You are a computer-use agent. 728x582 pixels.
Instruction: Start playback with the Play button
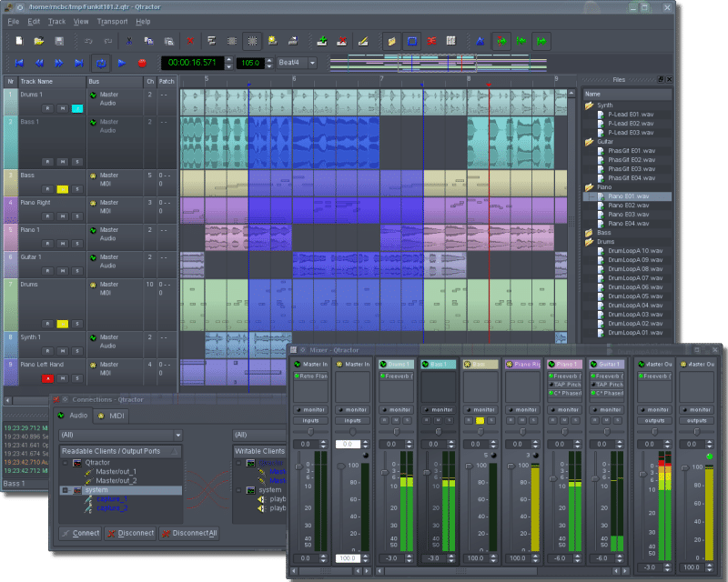[122, 63]
